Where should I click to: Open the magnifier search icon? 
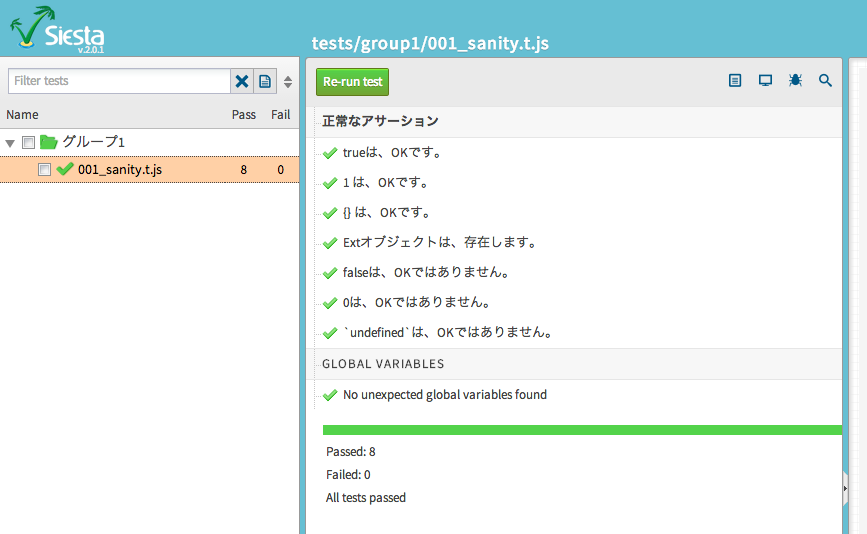pyautogui.click(x=825, y=81)
